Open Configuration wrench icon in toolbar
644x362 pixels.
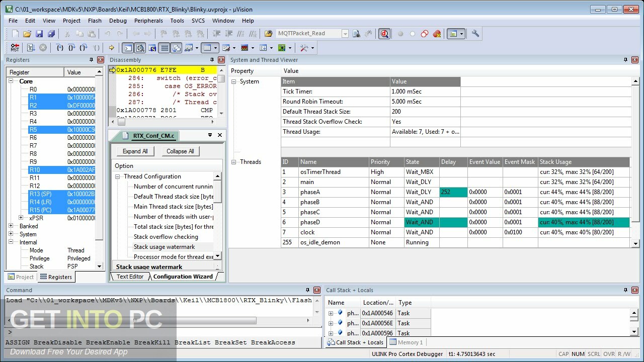[475, 34]
